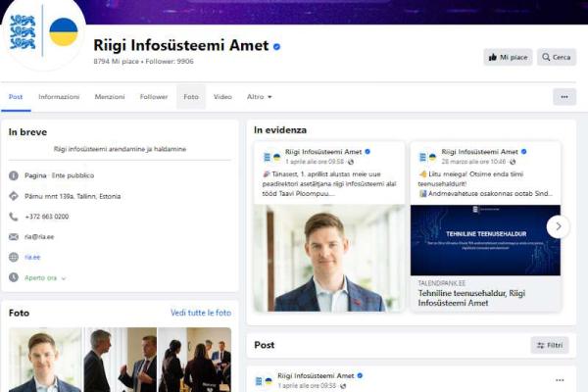Viewport: 588px width, 392px height.
Task: Click the public globe icon on the 1 aprile featured post
Action: click(x=351, y=162)
